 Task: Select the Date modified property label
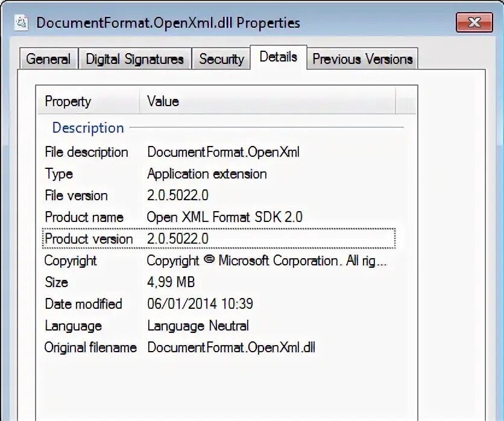[84, 304]
